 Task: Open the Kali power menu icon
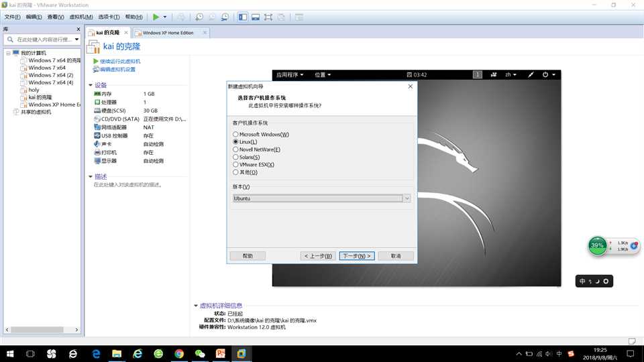coord(549,74)
